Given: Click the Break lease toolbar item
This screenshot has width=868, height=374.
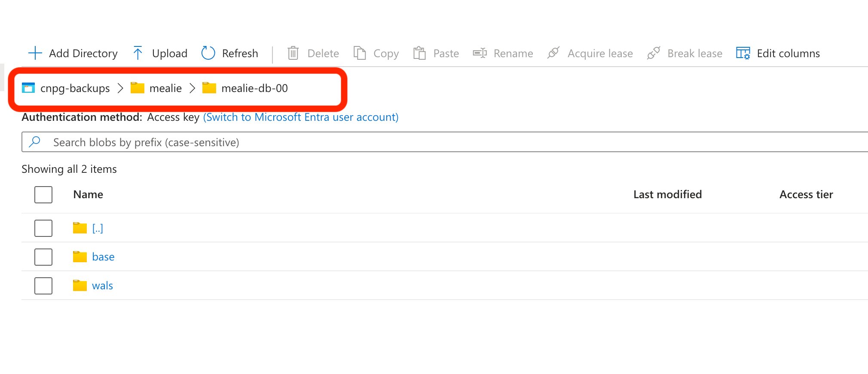Looking at the screenshot, I should coord(685,53).
